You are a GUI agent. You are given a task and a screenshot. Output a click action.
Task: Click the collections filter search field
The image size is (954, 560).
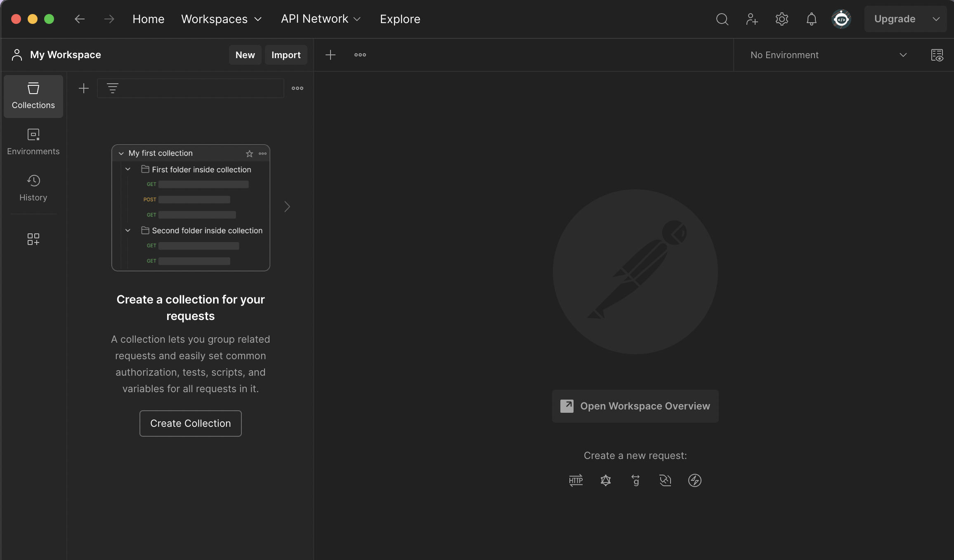(198, 88)
